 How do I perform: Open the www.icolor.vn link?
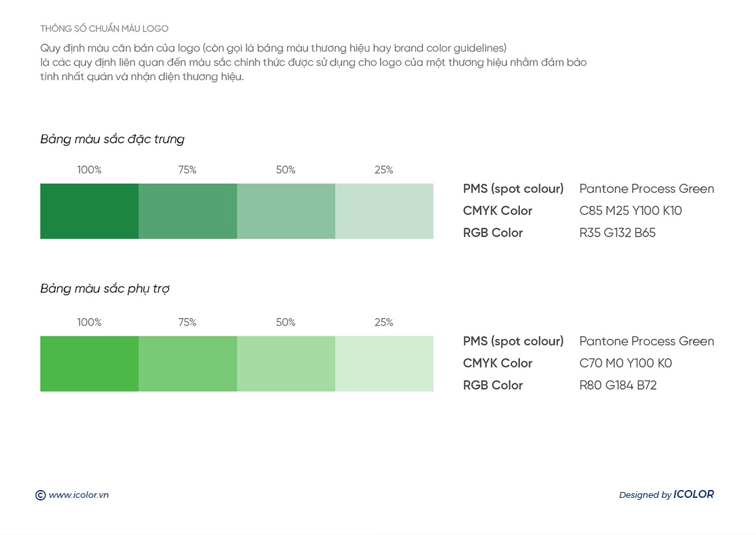(79, 495)
